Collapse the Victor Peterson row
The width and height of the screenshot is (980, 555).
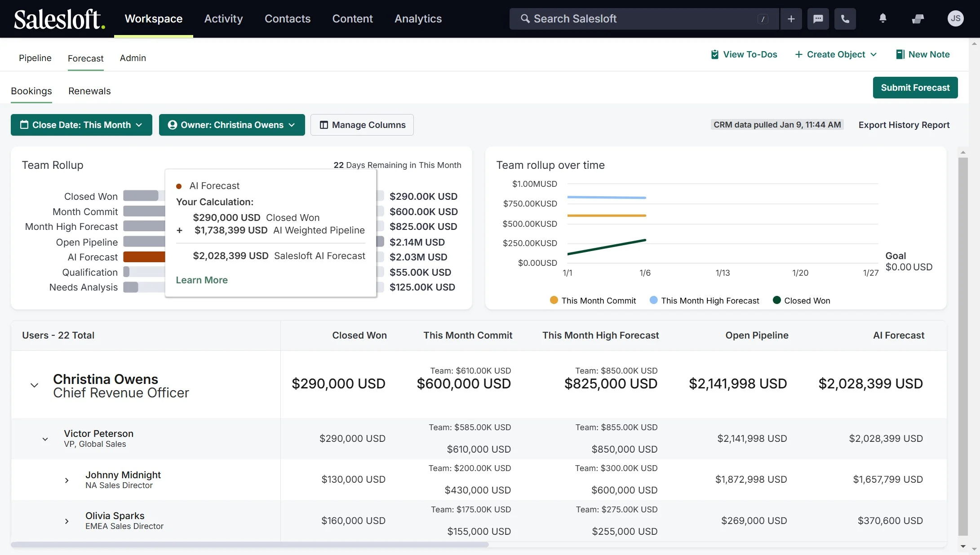point(45,439)
